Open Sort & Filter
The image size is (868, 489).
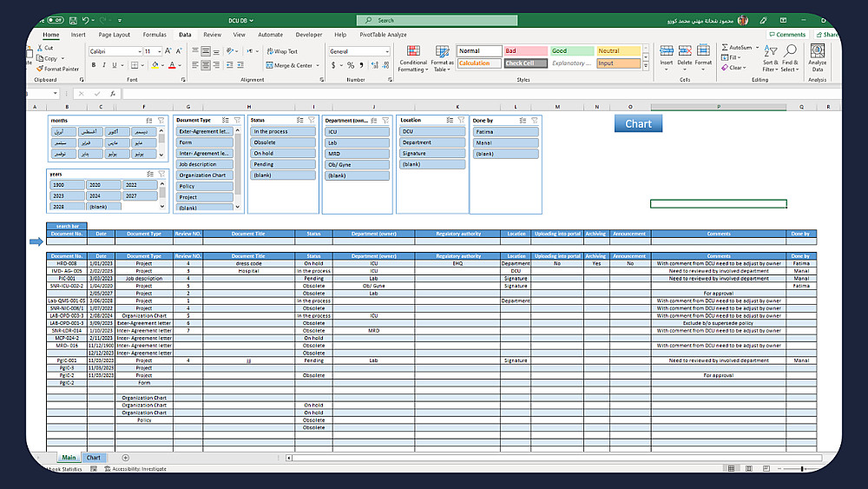click(x=770, y=58)
